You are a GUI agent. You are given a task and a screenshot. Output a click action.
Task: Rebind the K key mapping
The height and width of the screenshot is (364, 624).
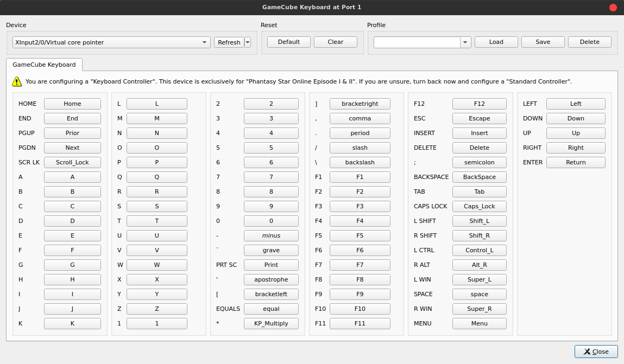click(x=72, y=323)
